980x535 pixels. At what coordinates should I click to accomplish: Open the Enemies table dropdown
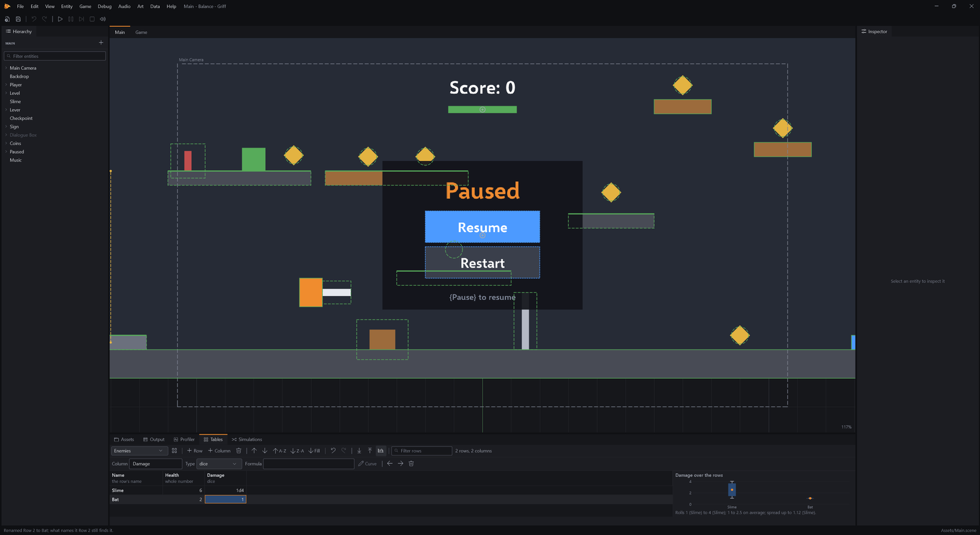click(x=138, y=451)
